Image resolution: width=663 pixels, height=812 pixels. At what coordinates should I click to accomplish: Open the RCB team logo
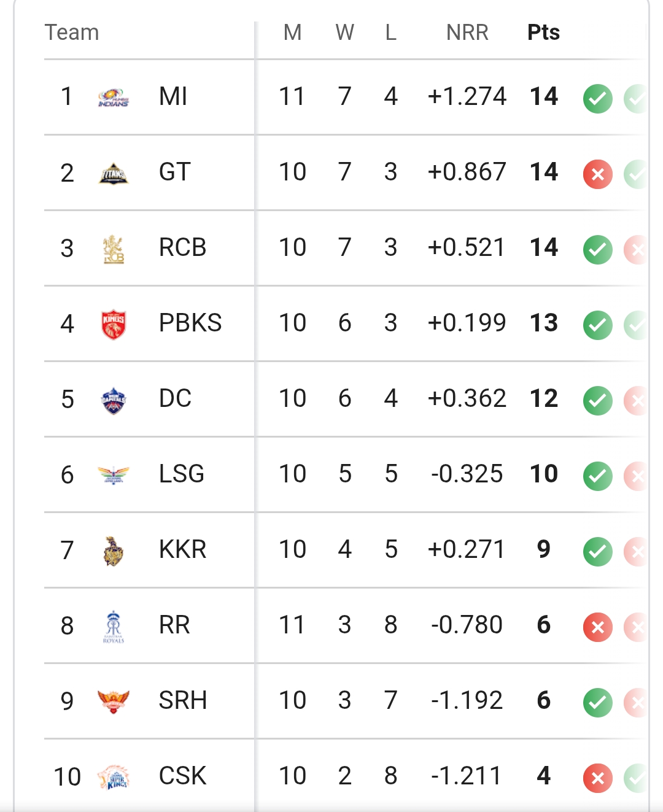pos(114,249)
